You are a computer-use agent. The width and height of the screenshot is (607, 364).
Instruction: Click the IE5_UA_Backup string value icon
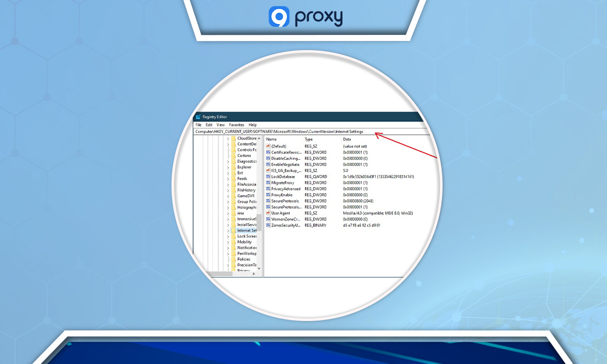click(268, 170)
